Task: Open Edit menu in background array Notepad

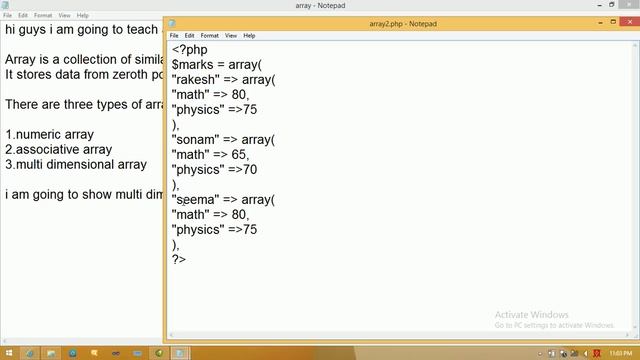Action: click(x=23, y=15)
